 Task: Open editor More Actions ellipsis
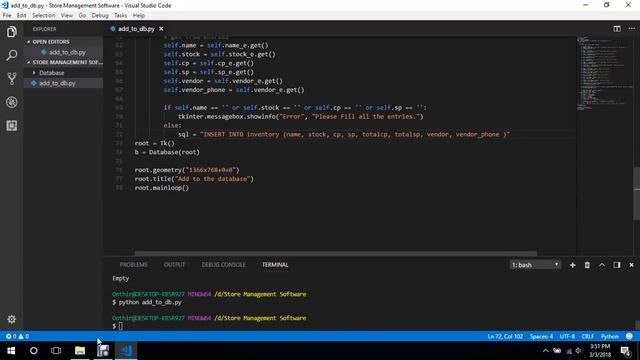tap(631, 29)
